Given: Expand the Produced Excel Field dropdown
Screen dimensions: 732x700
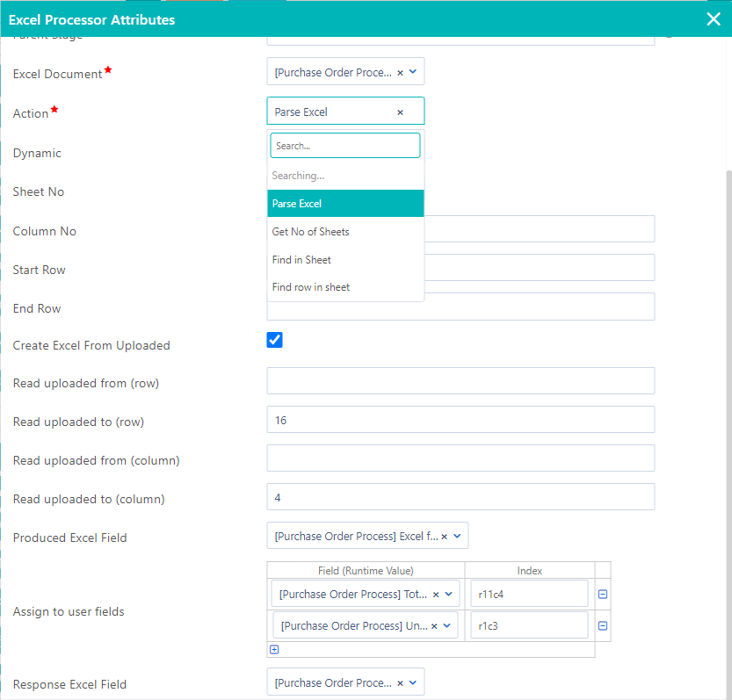Looking at the screenshot, I should click(458, 535).
